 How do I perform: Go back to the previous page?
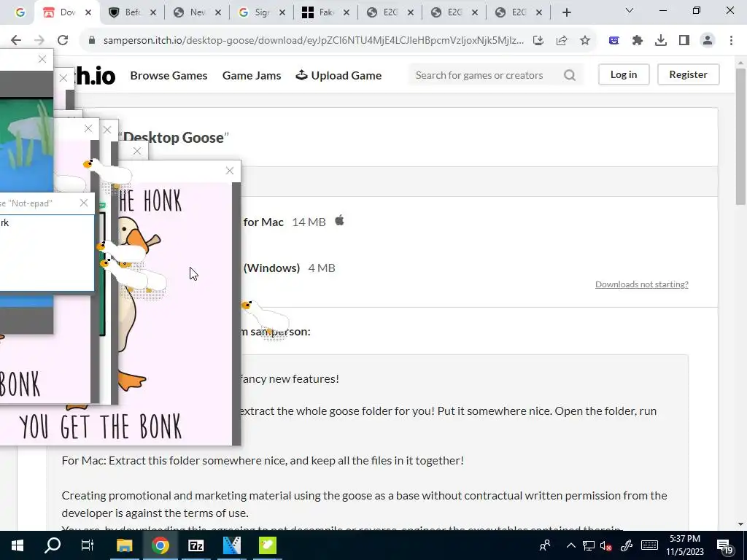16,41
